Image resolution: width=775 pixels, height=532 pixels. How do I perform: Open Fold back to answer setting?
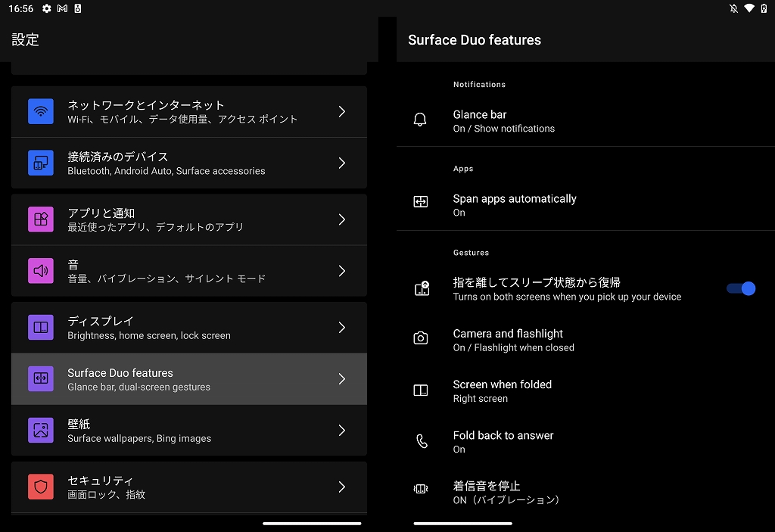[586, 442]
